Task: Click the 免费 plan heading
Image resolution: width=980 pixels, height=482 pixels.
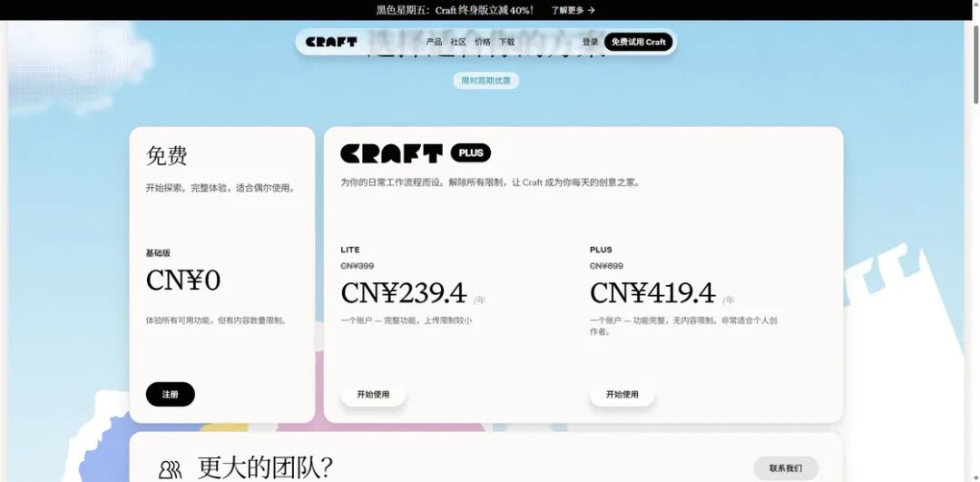Action: point(166,155)
